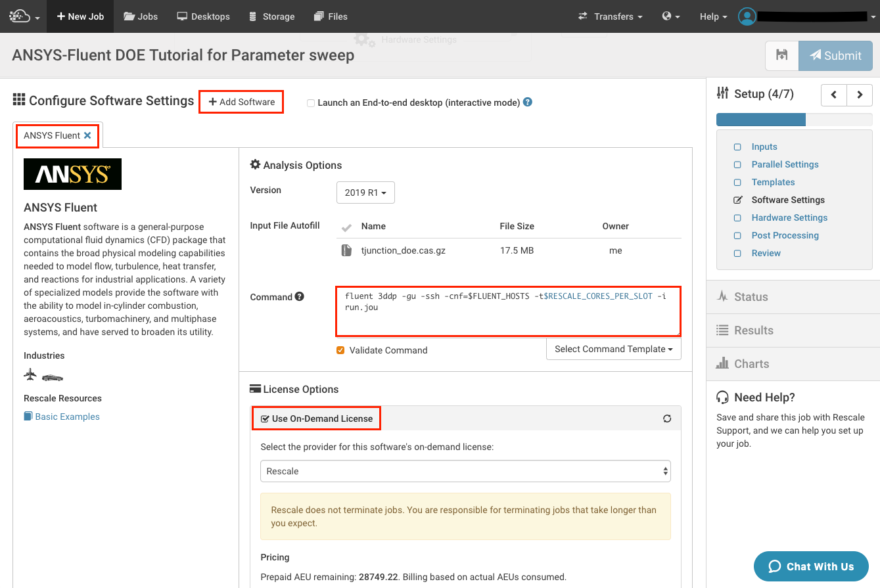Open the Help dropdown menu

[x=713, y=16]
